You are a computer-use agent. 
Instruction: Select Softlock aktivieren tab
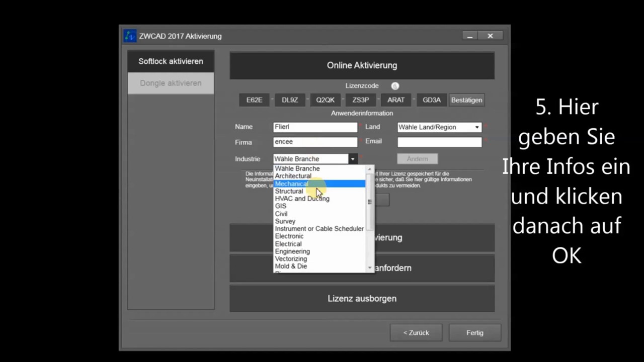coord(171,61)
